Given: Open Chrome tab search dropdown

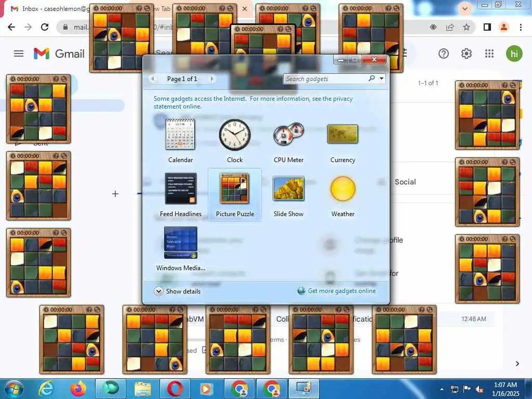Looking at the screenshot, I should tap(465, 9).
